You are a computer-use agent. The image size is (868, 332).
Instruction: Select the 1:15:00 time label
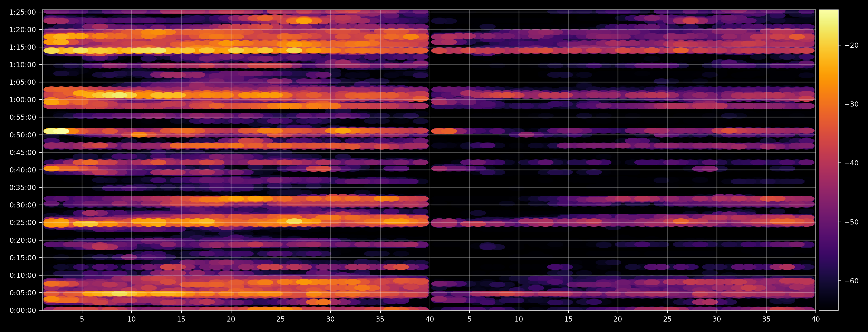(23, 47)
